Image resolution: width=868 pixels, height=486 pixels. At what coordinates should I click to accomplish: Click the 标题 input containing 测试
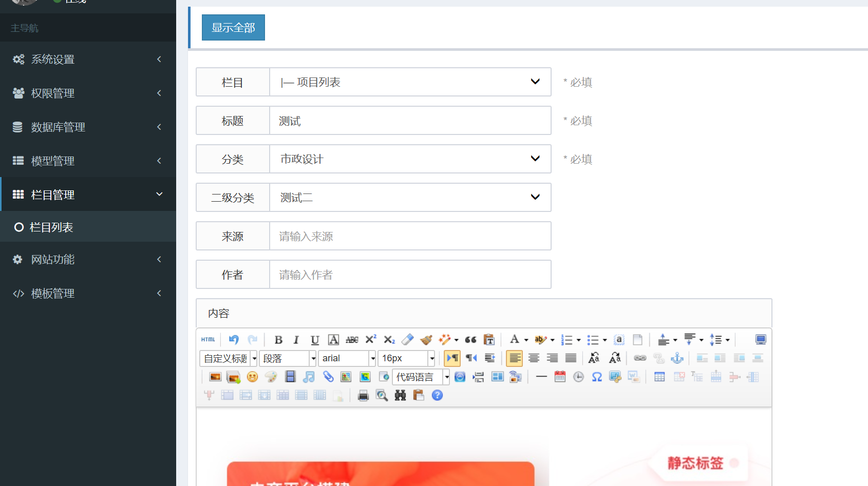tap(410, 121)
